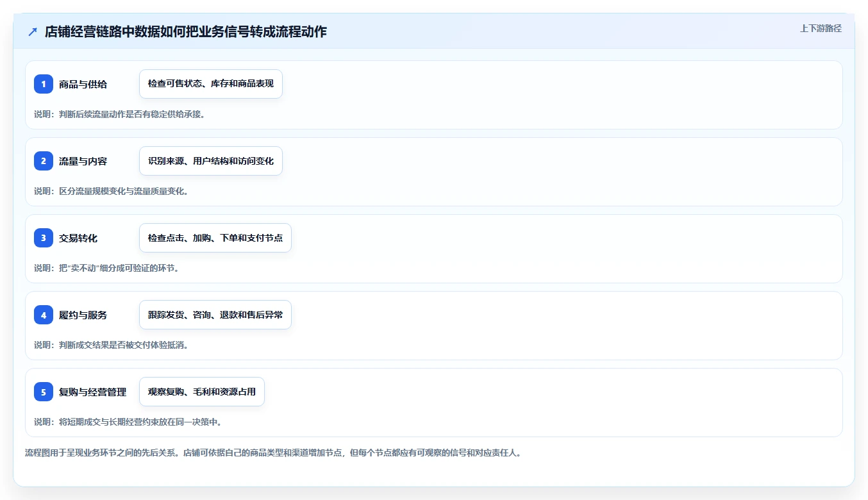The width and height of the screenshot is (868, 500).
Task: Click the step 1 number badge
Action: 44,84
